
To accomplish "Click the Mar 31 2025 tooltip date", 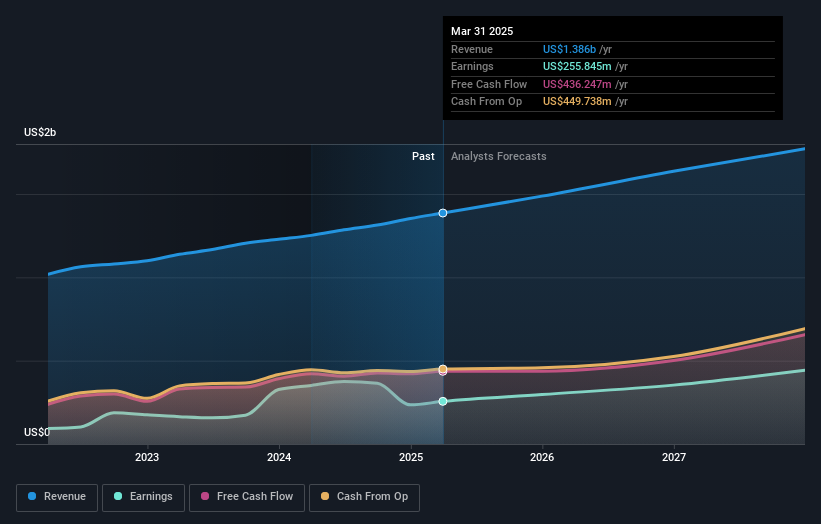I will click(x=482, y=31).
